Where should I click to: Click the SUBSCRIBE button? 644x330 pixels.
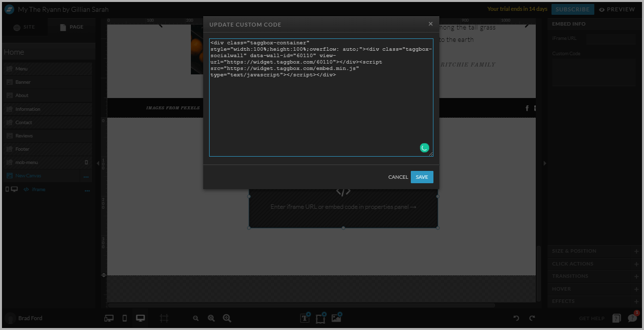572,9
